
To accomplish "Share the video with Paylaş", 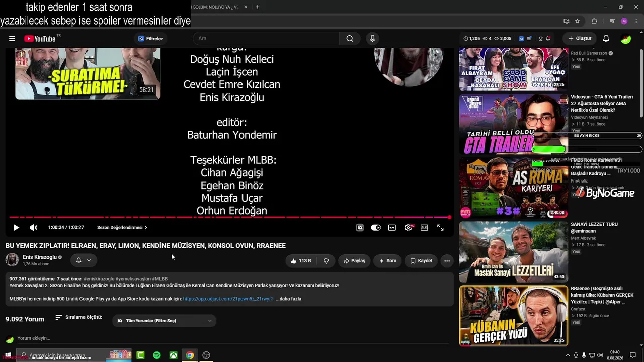I will pyautogui.click(x=354, y=261).
